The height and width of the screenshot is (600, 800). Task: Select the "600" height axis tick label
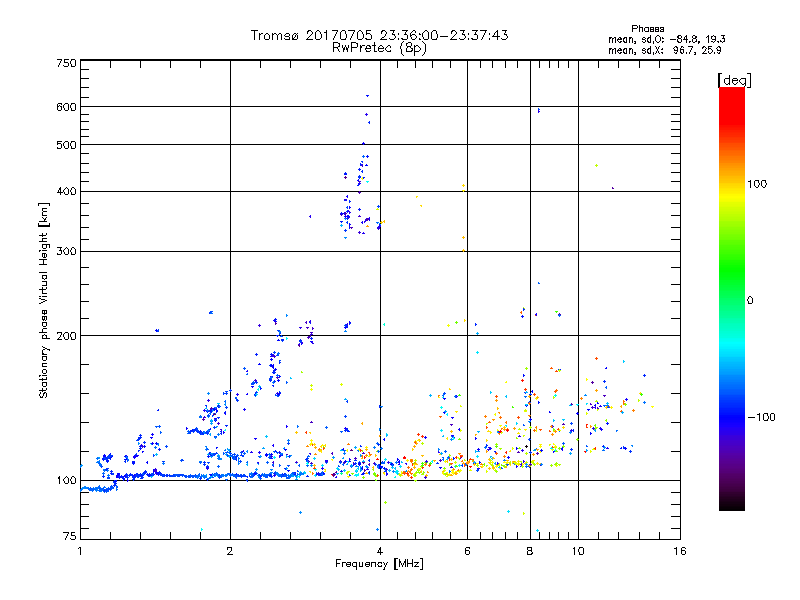click(67, 107)
